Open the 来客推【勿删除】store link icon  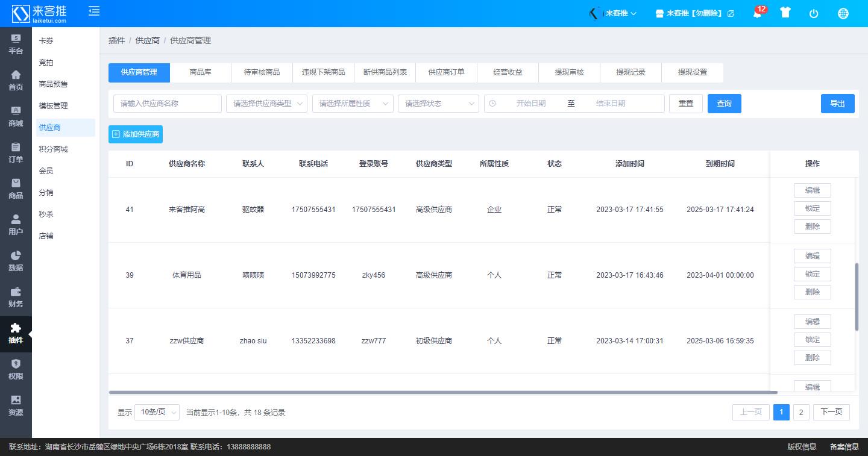click(x=731, y=13)
